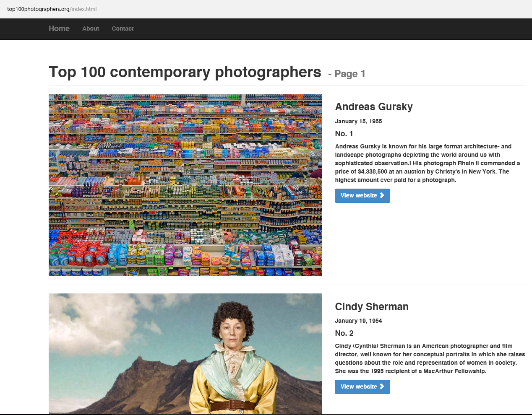Image resolution: width=532 pixels, height=415 pixels.
Task: Click the chevron icon on Sherman's View website button
Action: point(382,386)
